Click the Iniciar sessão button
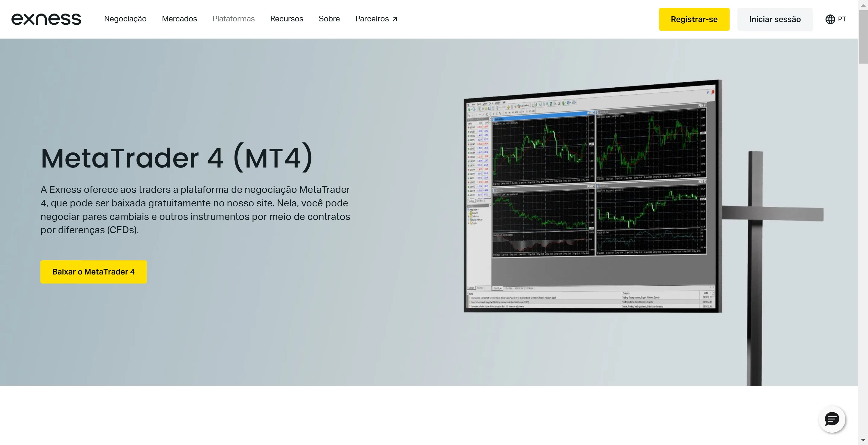This screenshot has width=868, height=445. click(775, 19)
